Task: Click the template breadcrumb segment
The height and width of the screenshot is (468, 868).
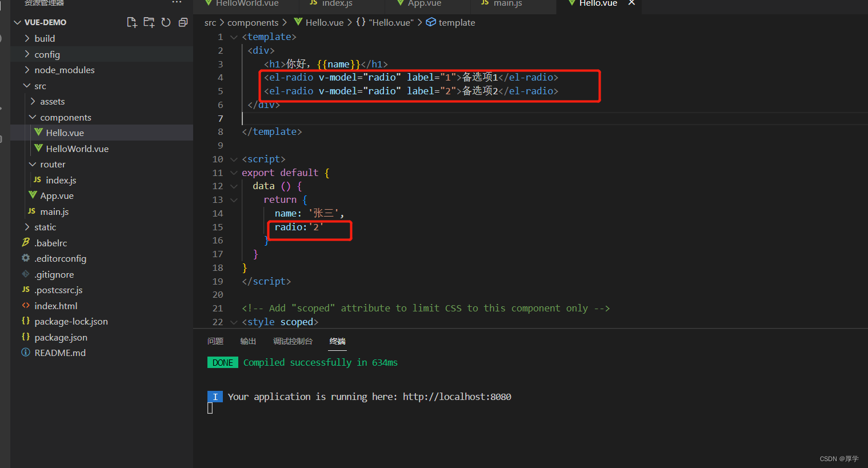Action: 457,22
